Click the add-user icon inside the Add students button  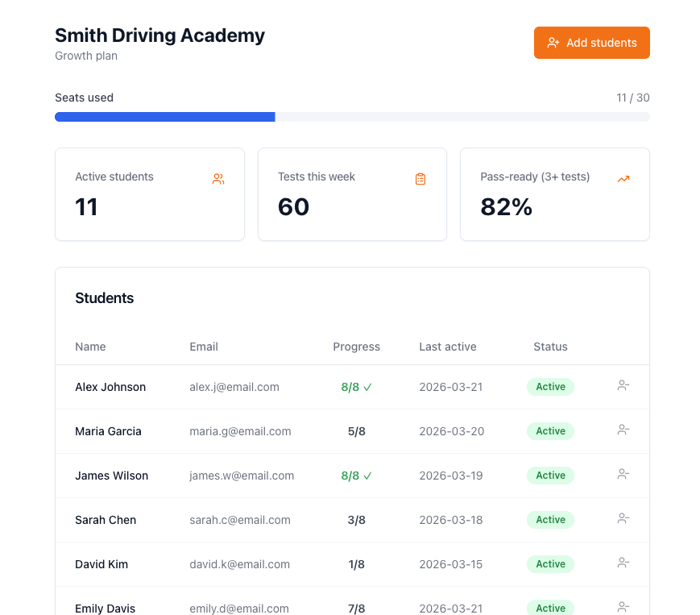[x=553, y=42]
